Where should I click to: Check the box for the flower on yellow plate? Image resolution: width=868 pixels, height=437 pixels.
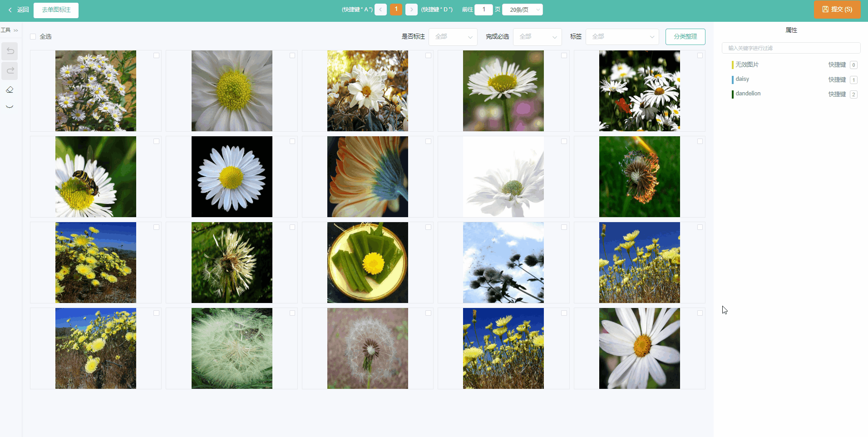pos(428,227)
